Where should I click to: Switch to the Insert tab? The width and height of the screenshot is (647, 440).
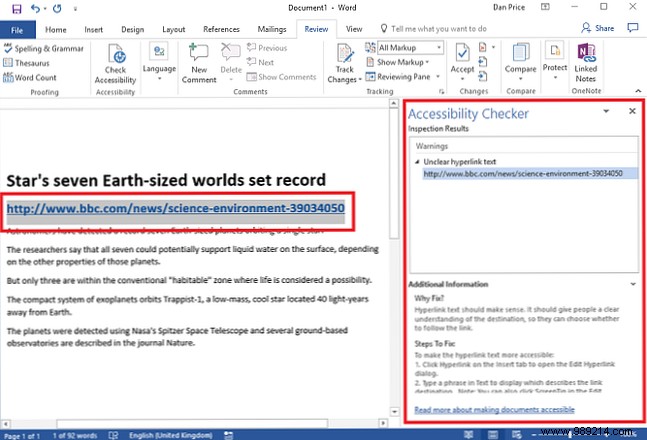(x=94, y=30)
